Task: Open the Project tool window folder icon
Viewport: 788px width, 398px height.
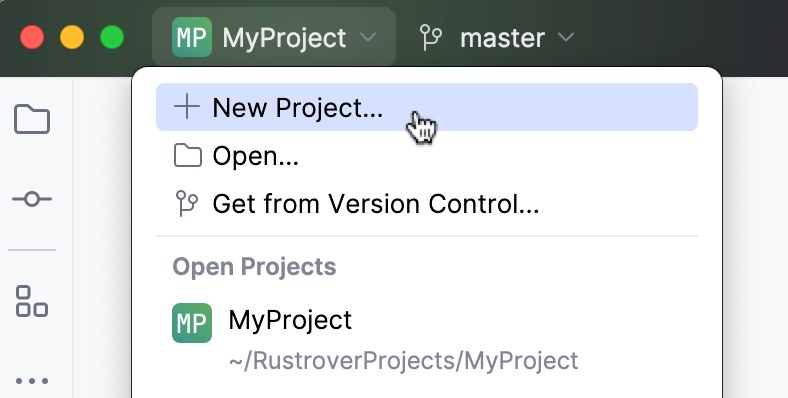Action: pos(32,119)
